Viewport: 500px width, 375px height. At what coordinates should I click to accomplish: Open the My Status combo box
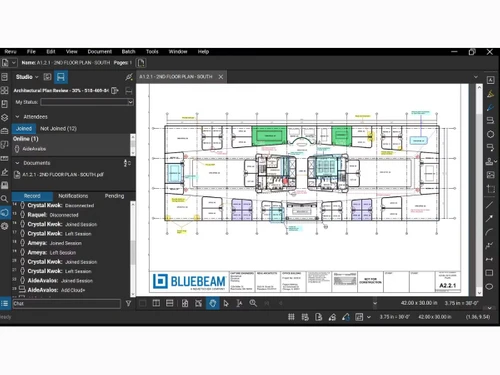point(87,102)
